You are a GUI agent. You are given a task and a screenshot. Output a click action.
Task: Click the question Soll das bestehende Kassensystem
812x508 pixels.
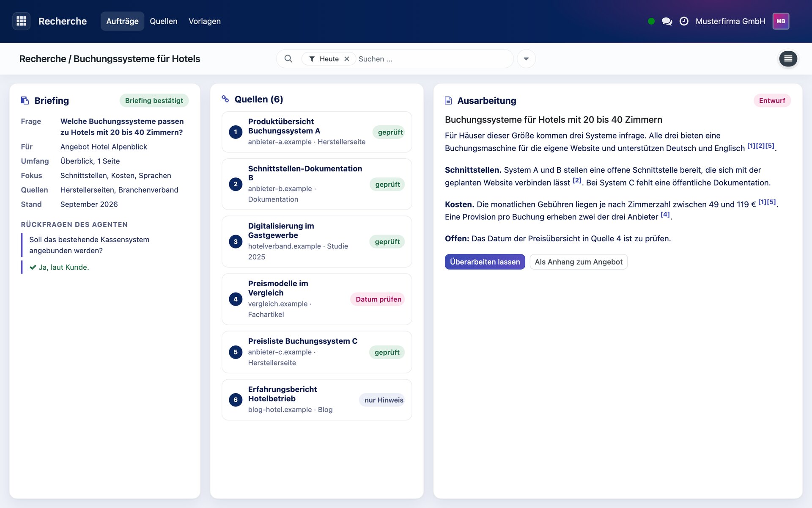(x=89, y=245)
